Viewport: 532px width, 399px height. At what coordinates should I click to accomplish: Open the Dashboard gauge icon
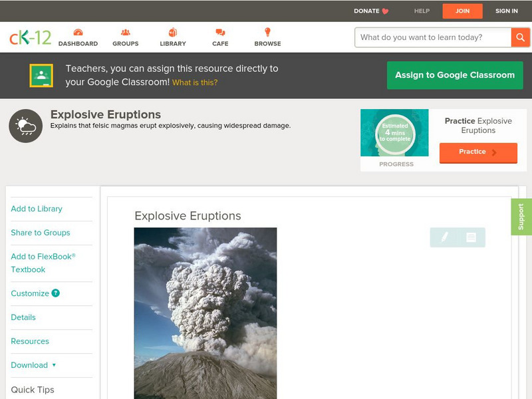[79, 31]
